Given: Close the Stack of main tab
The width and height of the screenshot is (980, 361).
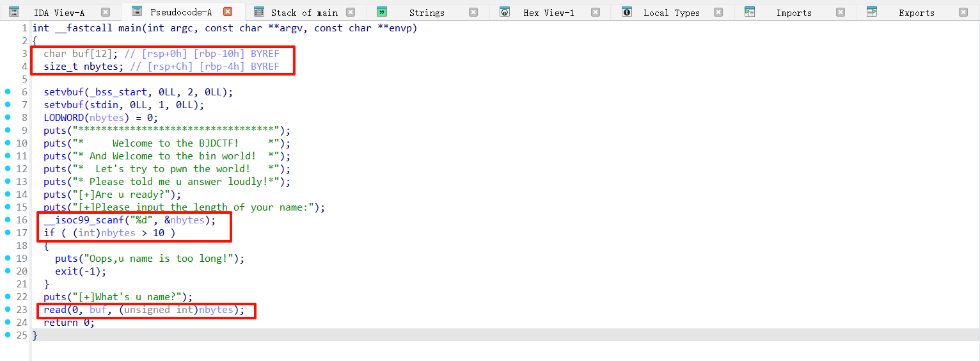Looking at the screenshot, I should 351,12.
